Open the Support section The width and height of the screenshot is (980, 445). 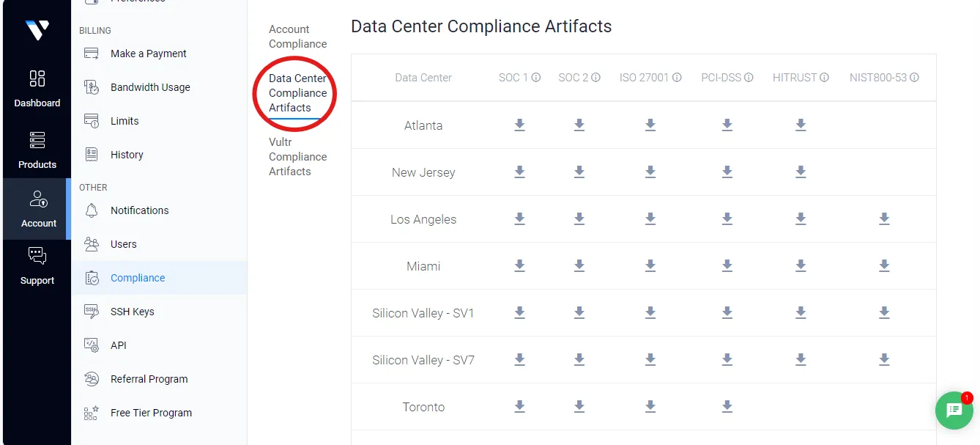click(x=37, y=266)
